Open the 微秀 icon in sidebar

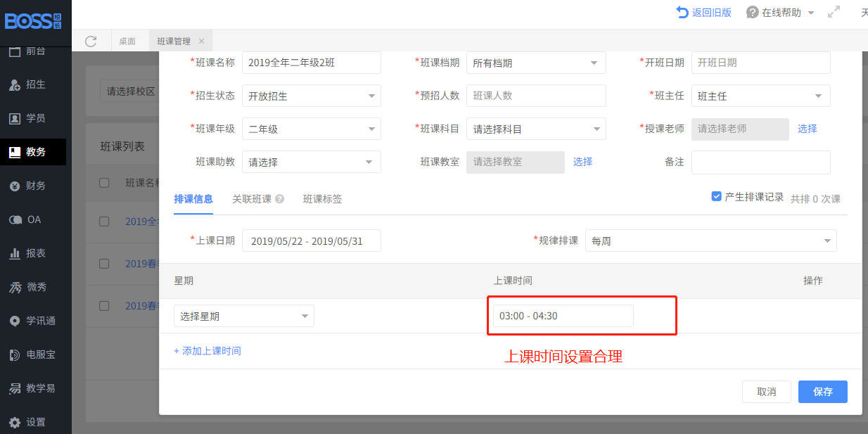(14, 287)
